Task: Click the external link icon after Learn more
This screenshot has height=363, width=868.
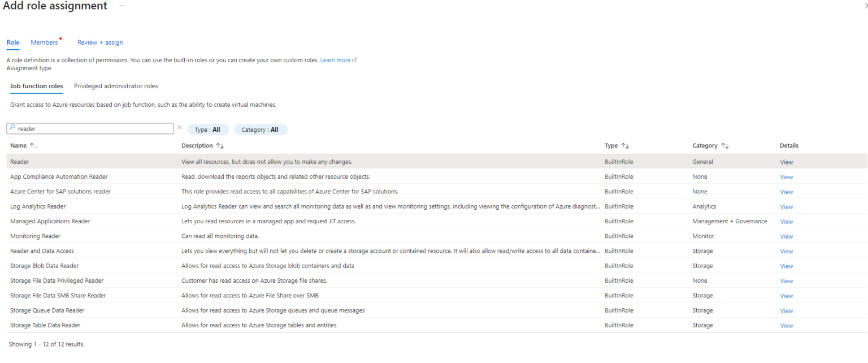Action: [x=355, y=60]
